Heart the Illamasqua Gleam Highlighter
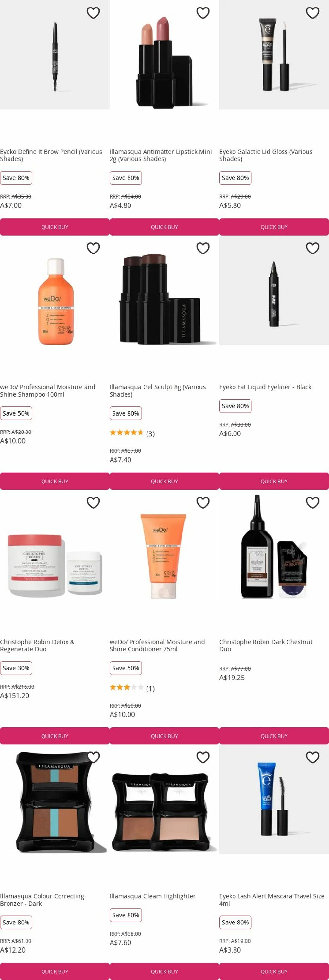The image size is (329, 980). tap(203, 758)
